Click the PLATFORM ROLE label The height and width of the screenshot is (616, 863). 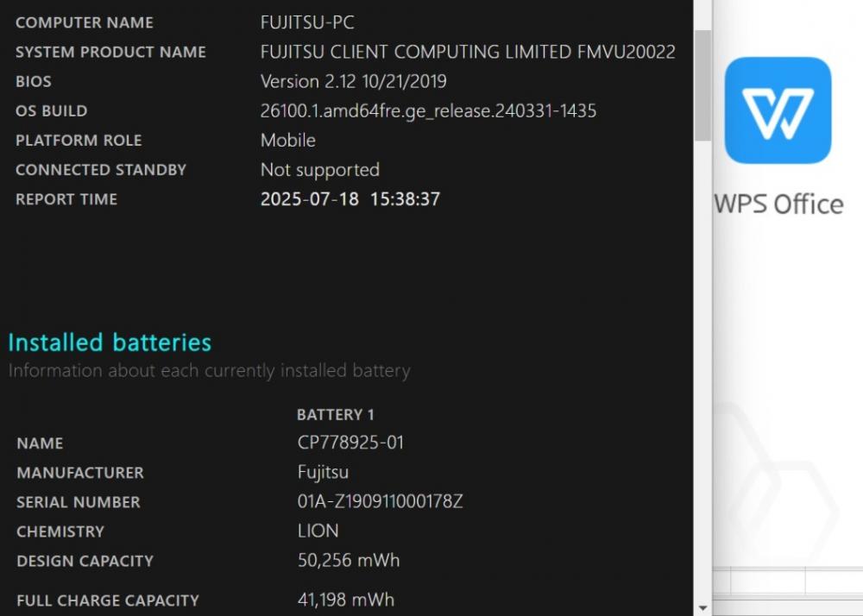tap(79, 141)
